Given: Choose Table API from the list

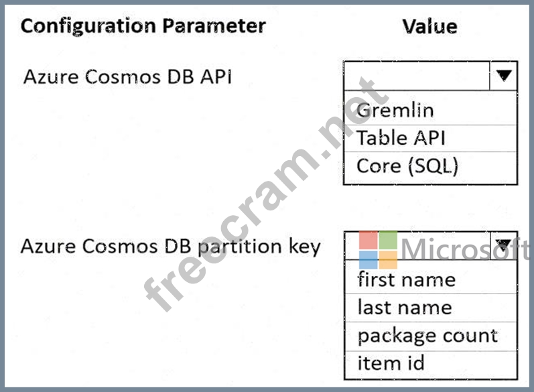Looking at the screenshot, I should [x=430, y=138].
